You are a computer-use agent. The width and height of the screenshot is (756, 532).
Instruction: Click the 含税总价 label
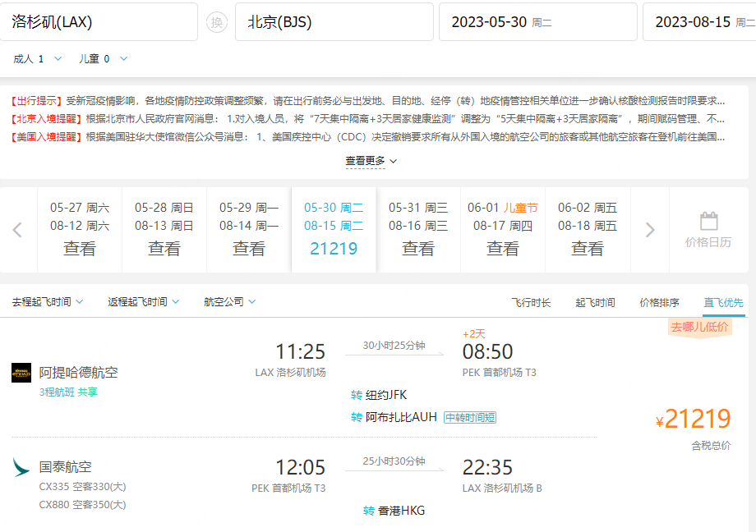(711, 446)
